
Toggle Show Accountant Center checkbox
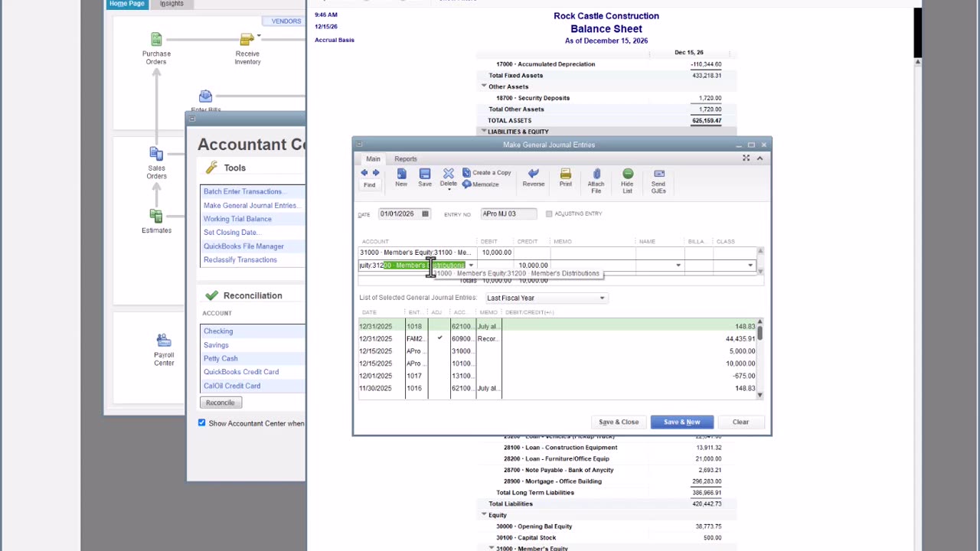tap(202, 423)
